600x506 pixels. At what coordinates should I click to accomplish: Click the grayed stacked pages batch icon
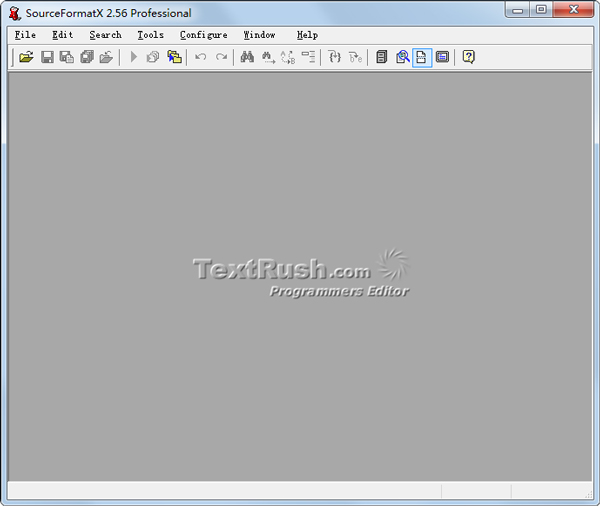point(153,57)
